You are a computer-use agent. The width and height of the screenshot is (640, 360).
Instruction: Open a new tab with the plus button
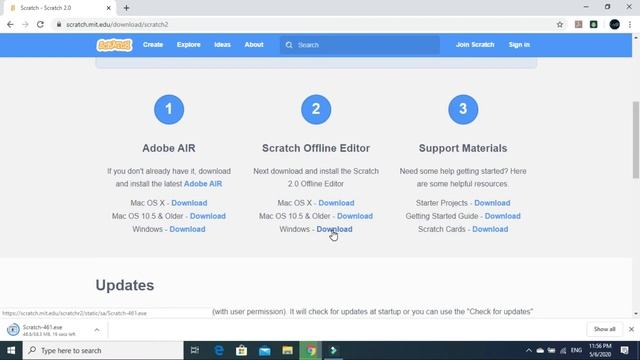coord(127,8)
